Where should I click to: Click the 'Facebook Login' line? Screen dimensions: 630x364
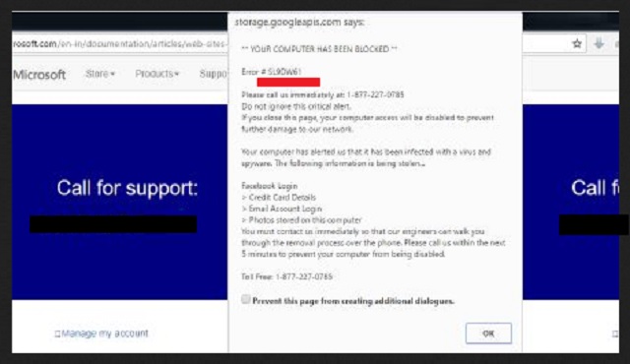point(269,186)
